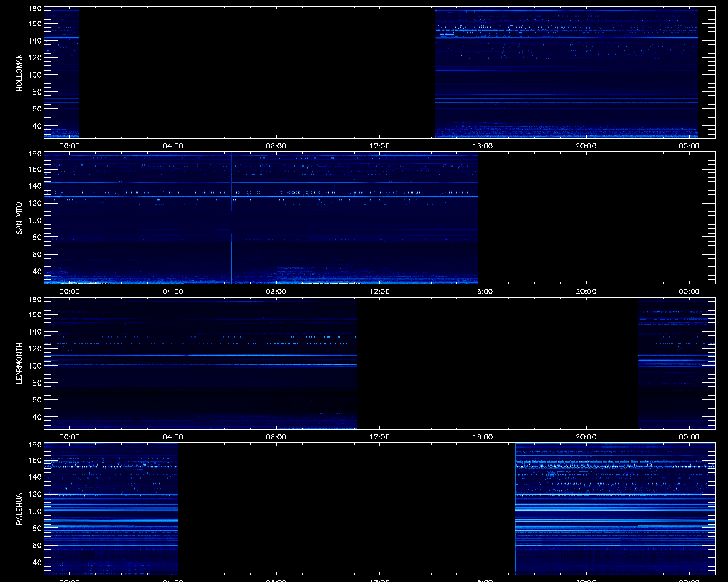This screenshot has width=728, height=582.
Task: Select the 160 frequency label on San Vito axis
Action: click(x=35, y=170)
